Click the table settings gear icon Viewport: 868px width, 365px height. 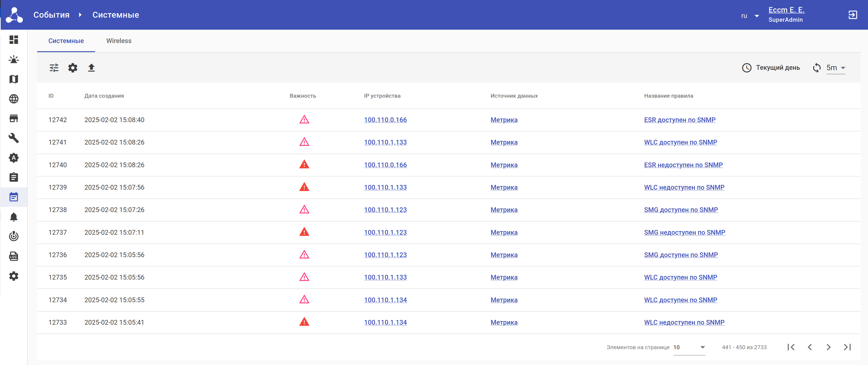click(x=73, y=68)
